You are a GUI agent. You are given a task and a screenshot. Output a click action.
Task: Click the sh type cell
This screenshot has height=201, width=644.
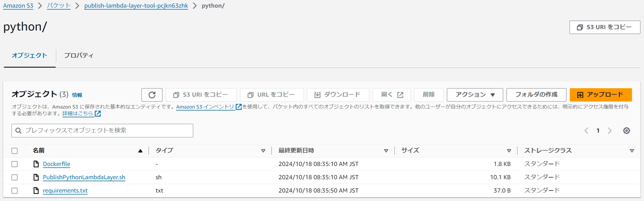click(x=158, y=177)
